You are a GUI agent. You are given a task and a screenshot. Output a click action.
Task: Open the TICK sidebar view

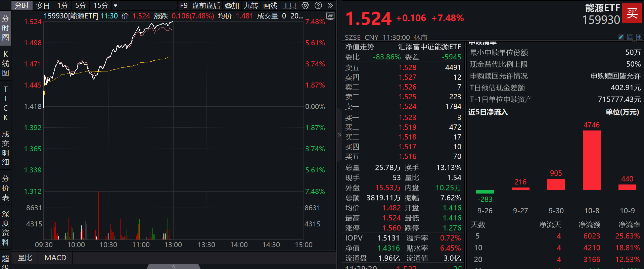[5, 103]
